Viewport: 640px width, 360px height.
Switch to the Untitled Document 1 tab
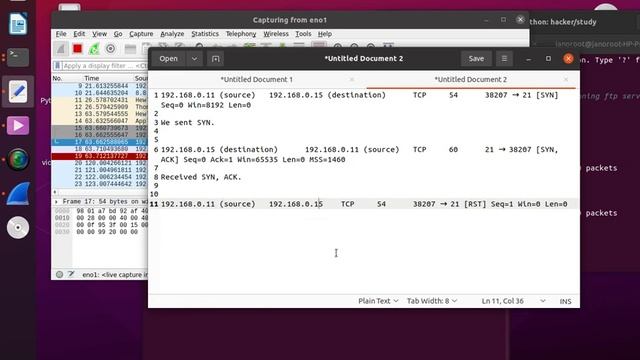(x=256, y=79)
